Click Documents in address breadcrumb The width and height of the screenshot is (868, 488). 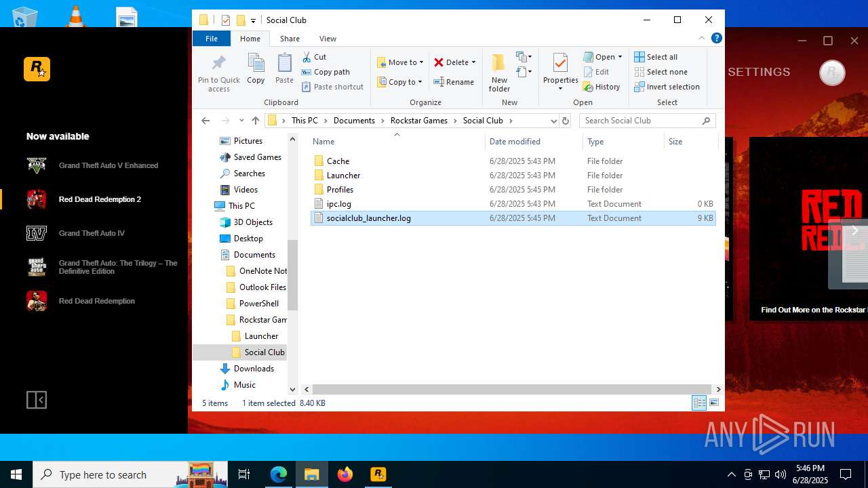(x=354, y=121)
